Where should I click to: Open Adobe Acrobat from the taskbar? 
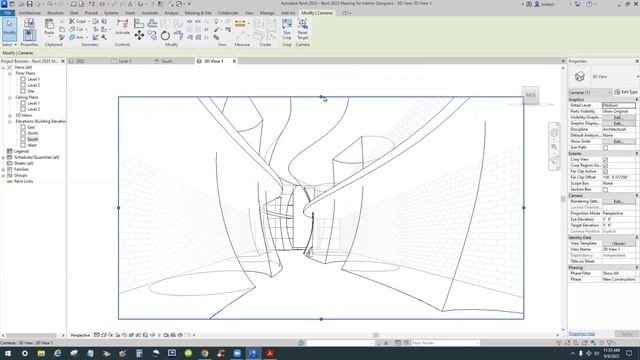[x=270, y=353]
